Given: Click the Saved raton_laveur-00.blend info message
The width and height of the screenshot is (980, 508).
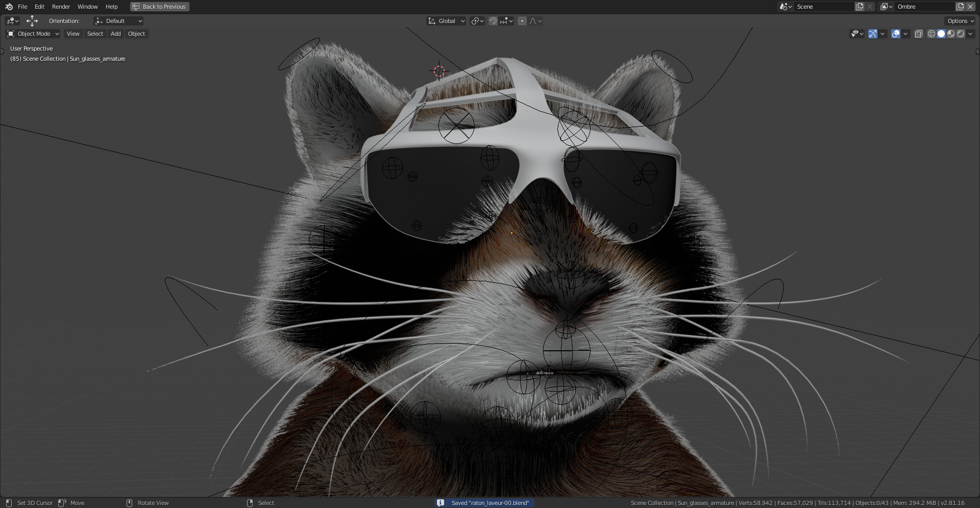Looking at the screenshot, I should pos(490,503).
